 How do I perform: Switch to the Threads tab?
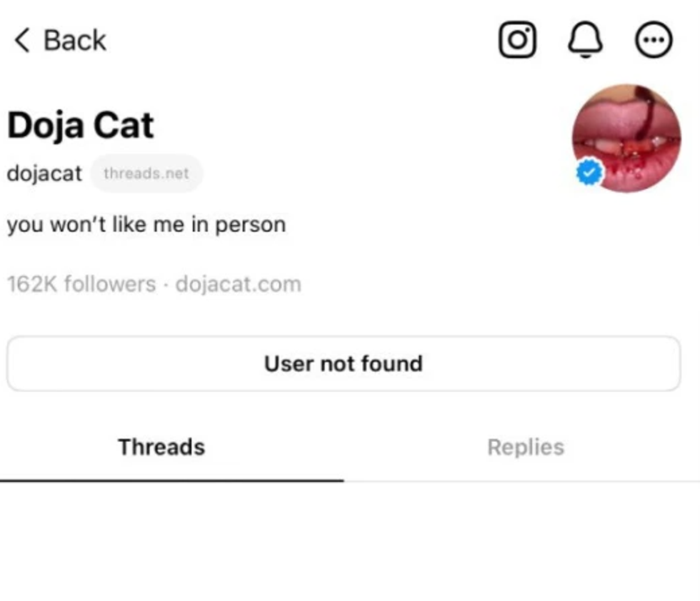(161, 447)
